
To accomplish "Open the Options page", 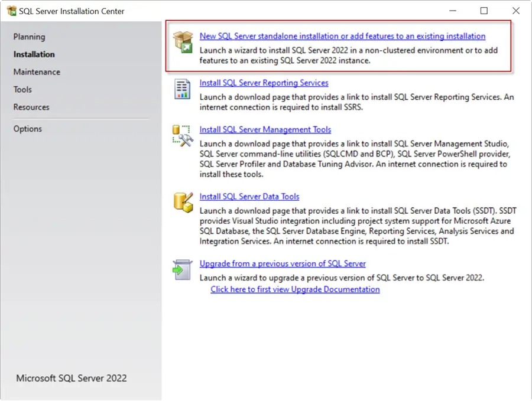I will (x=27, y=129).
